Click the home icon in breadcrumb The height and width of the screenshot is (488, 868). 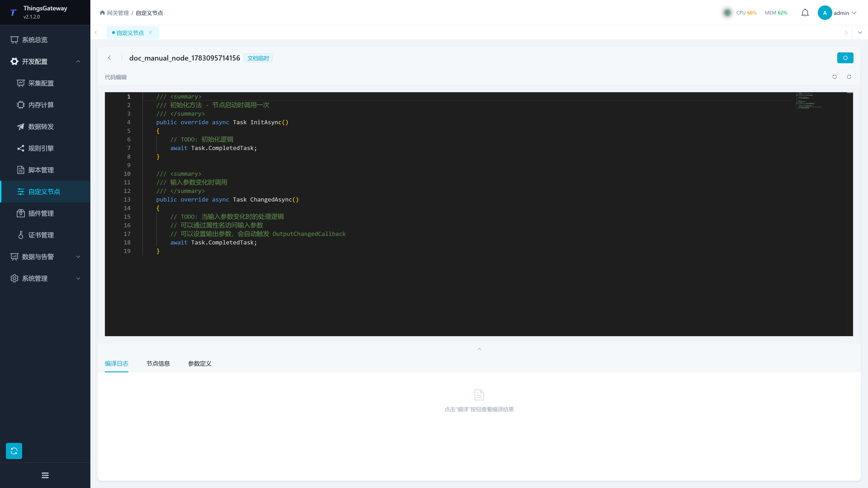coord(102,12)
